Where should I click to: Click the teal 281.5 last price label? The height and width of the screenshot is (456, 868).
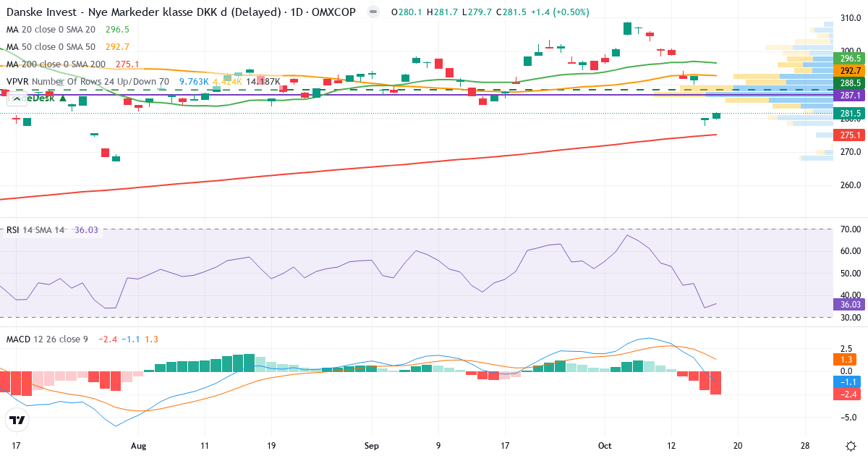click(x=850, y=113)
